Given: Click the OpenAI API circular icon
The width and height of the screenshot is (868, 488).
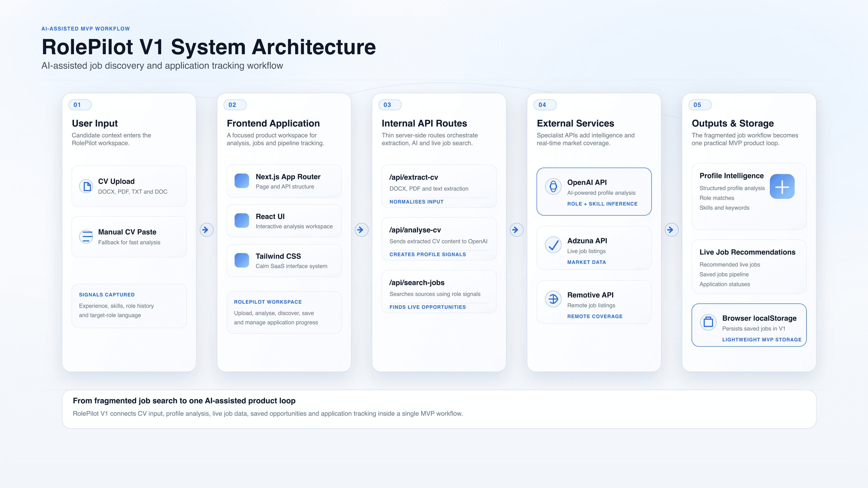Looking at the screenshot, I should (553, 186).
